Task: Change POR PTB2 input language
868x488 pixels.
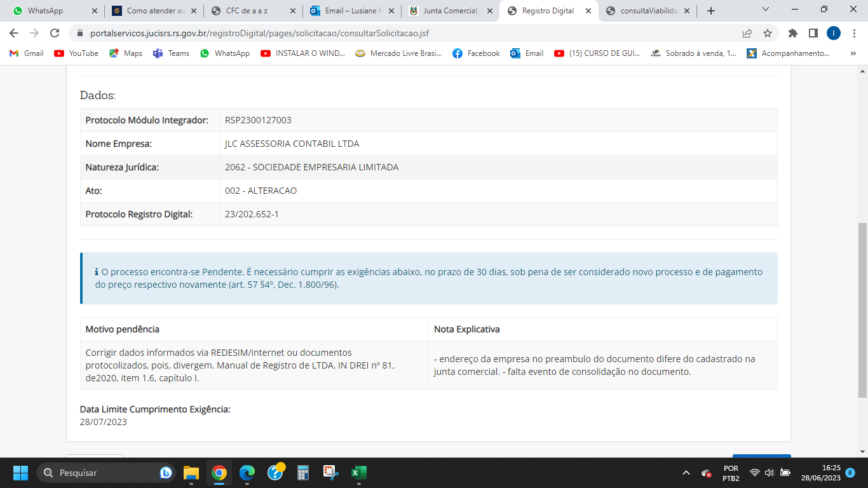Action: [731, 473]
